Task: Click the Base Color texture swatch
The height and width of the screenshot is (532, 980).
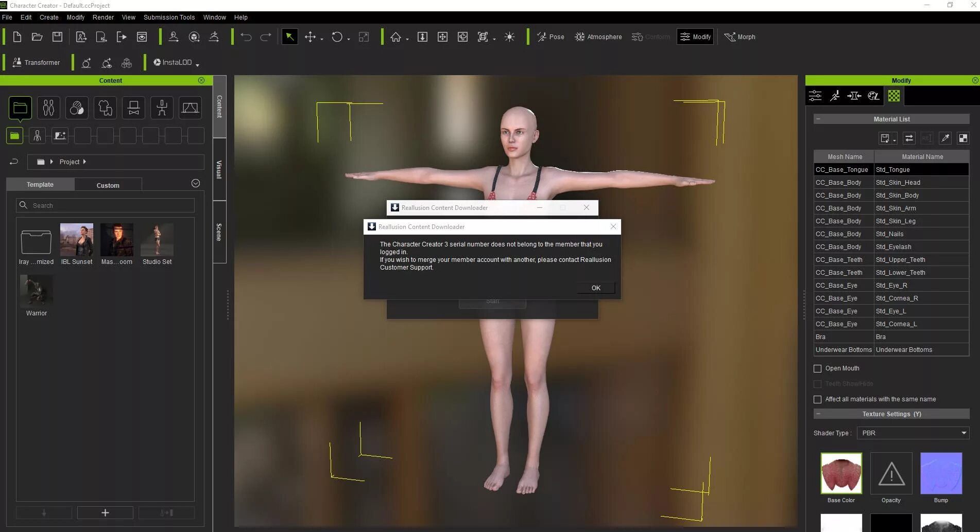Action: tap(841, 473)
